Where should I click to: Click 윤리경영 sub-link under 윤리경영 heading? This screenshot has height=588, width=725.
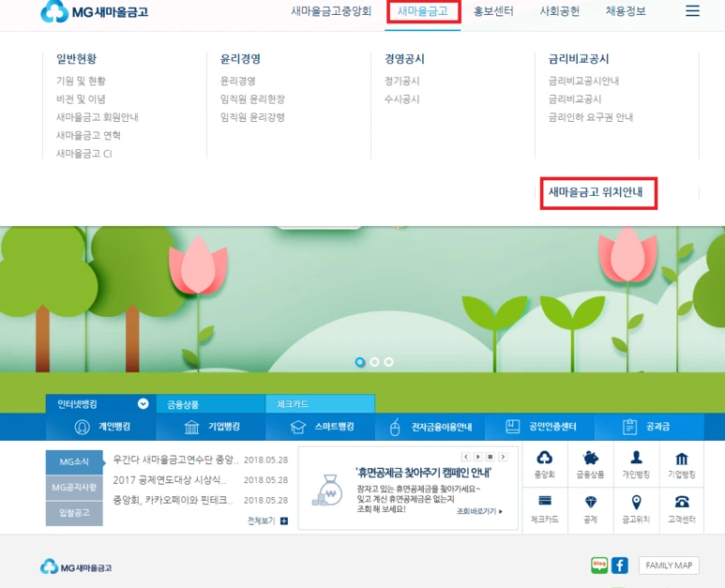pos(237,81)
